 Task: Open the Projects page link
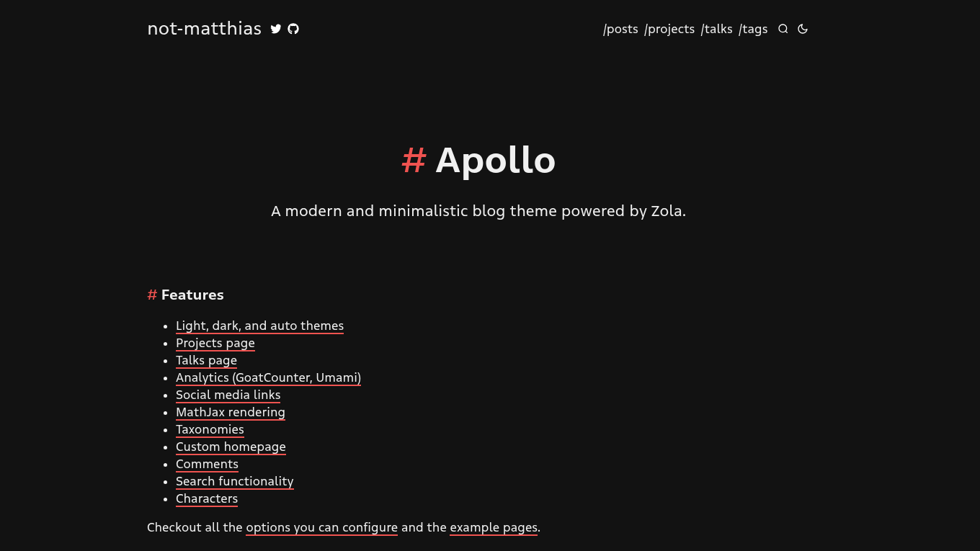tap(215, 344)
